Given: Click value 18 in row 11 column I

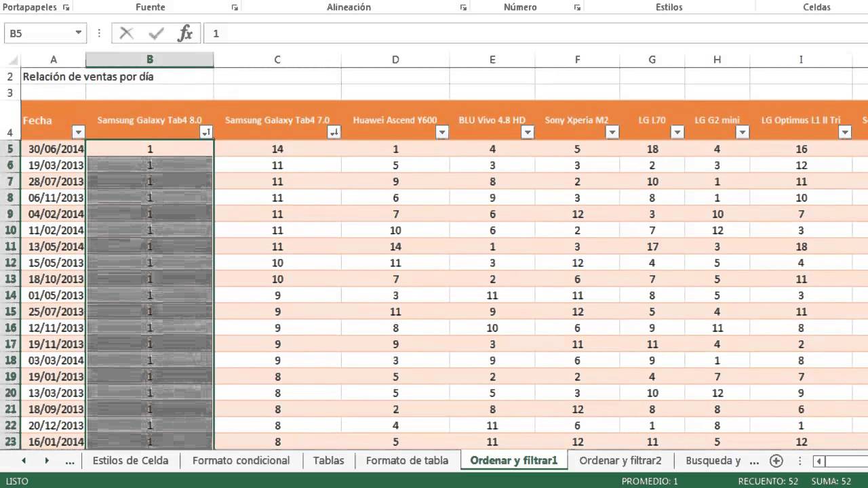Looking at the screenshot, I should tap(801, 246).
